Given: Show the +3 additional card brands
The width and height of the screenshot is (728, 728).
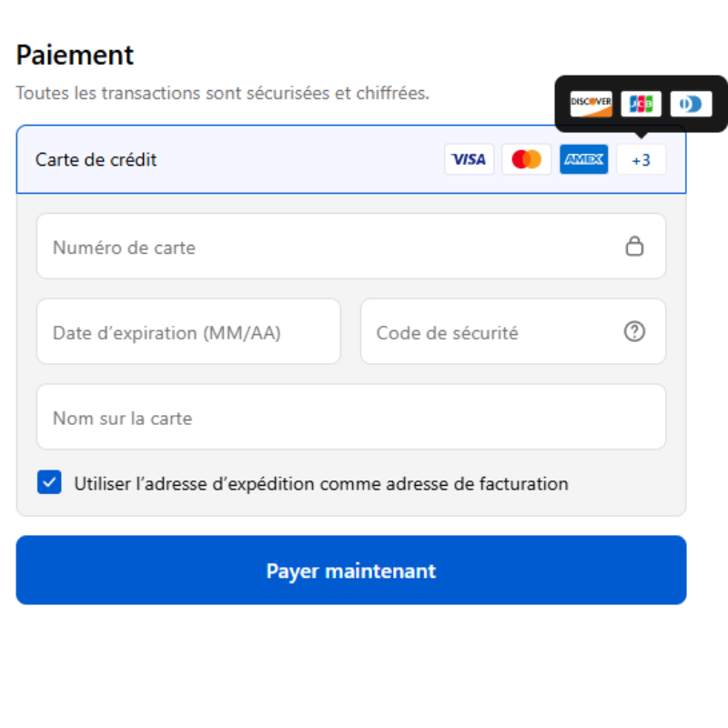Looking at the screenshot, I should pyautogui.click(x=641, y=159).
